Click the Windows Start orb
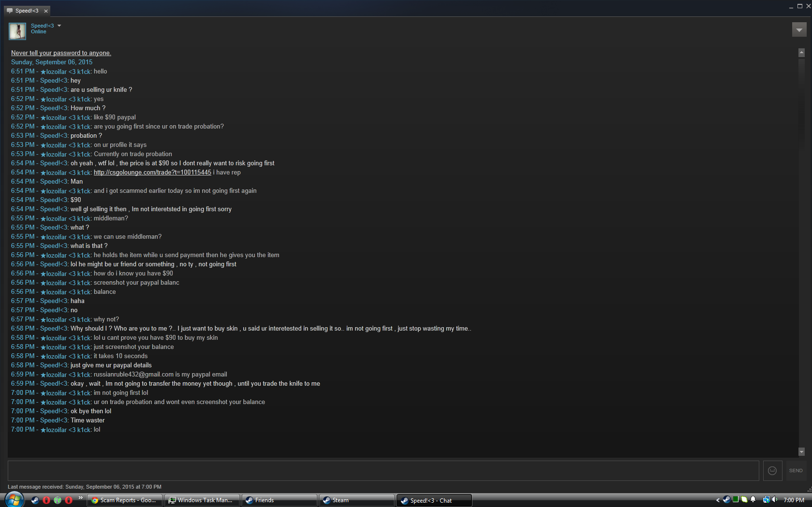 pos(14,499)
